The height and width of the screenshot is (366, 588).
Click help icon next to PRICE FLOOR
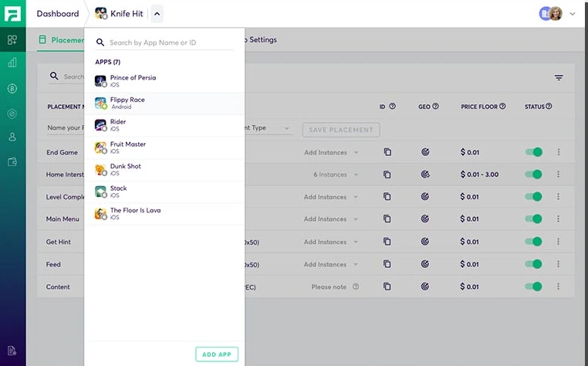tap(502, 107)
